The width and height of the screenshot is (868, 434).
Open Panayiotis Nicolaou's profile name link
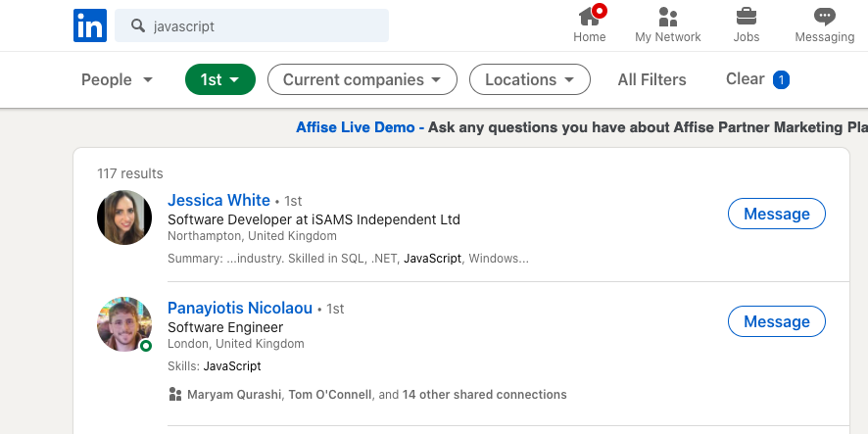(x=240, y=308)
